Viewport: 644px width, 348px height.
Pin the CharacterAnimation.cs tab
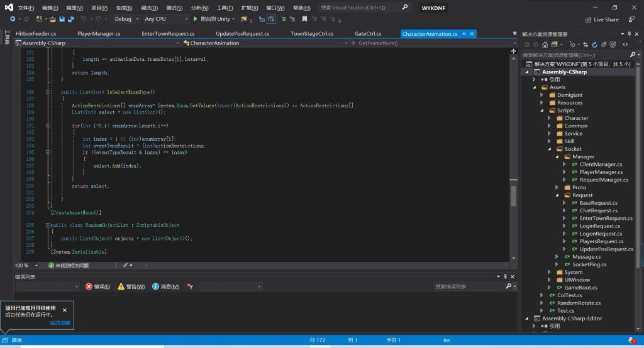coord(464,34)
